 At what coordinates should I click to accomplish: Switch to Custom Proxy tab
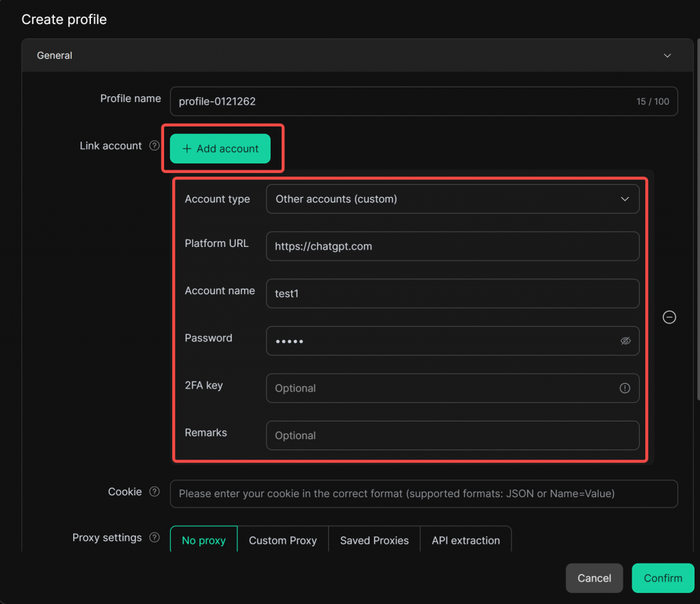tap(283, 540)
